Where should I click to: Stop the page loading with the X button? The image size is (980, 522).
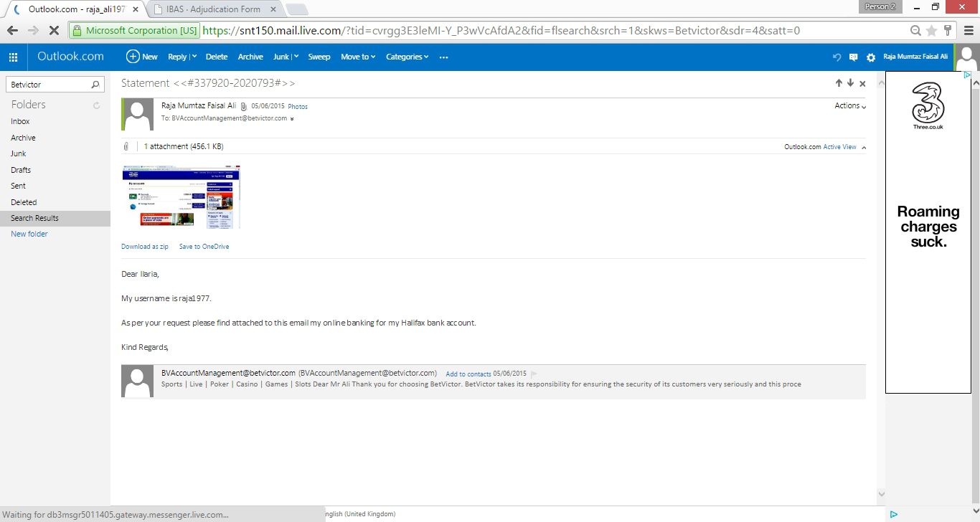55,31
